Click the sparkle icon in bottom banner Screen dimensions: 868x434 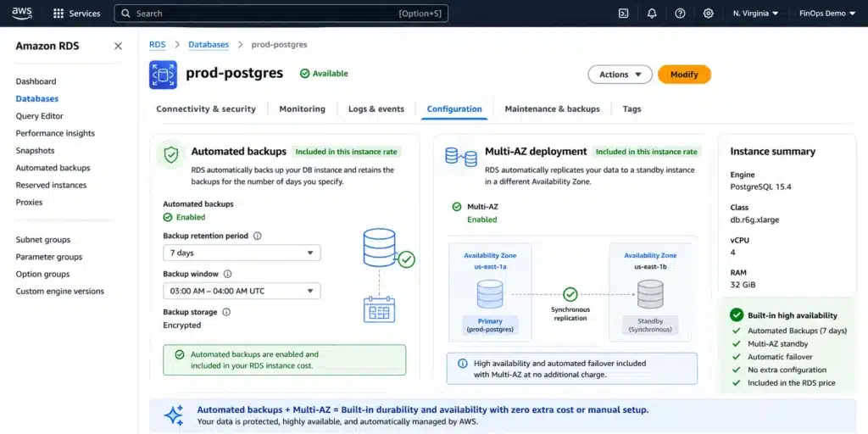[173, 415]
